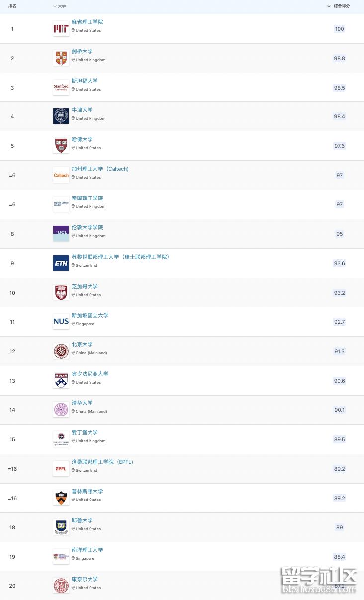Click the red EPFL logo
The image size is (364, 600).
click(61, 469)
